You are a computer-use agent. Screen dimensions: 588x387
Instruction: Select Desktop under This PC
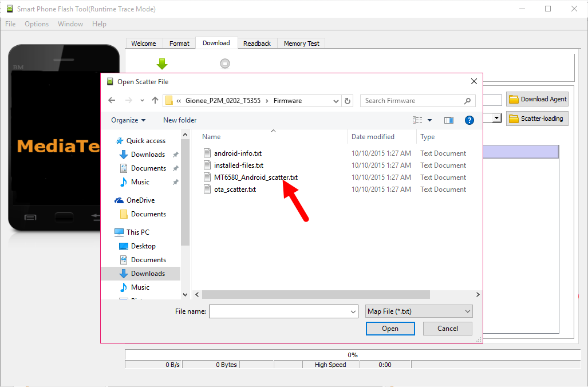point(143,246)
